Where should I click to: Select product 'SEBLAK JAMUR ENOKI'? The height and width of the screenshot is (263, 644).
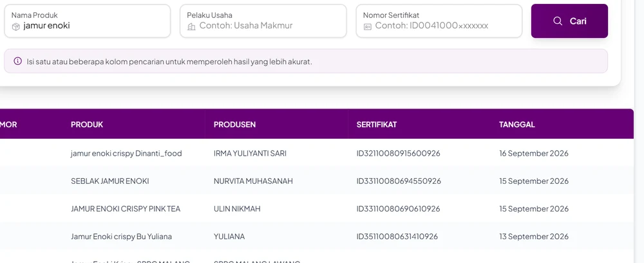tap(109, 181)
